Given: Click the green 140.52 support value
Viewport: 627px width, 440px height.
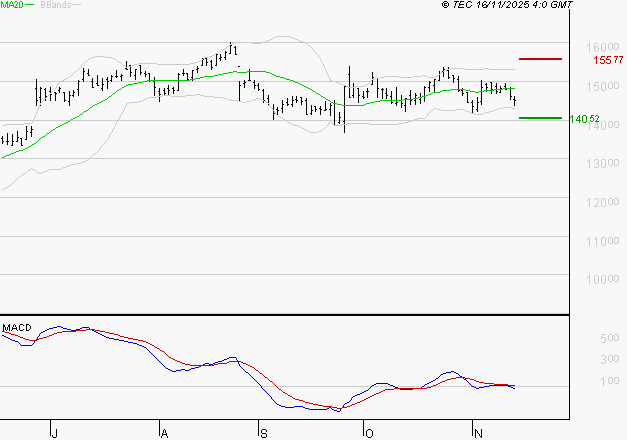Looking at the screenshot, I should 585,119.
